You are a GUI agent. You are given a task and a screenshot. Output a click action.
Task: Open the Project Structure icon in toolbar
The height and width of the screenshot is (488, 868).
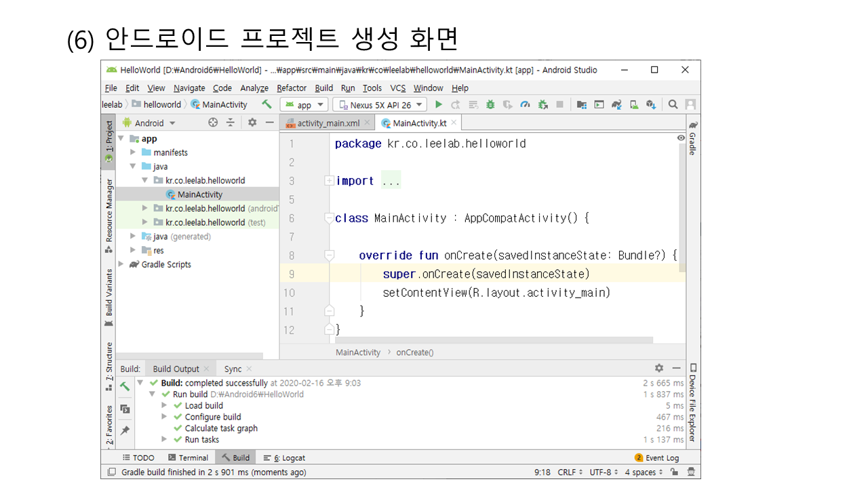(582, 104)
